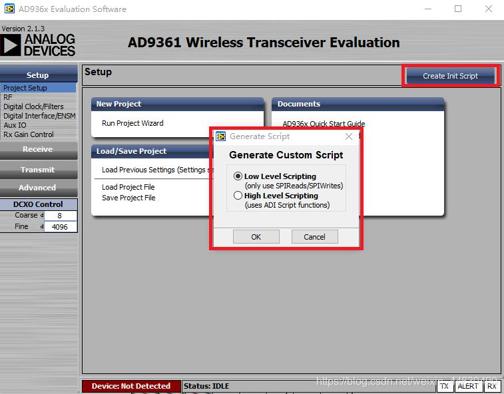Click the AD936x app icon in title bar
This screenshot has height=394, width=504.
[9, 9]
